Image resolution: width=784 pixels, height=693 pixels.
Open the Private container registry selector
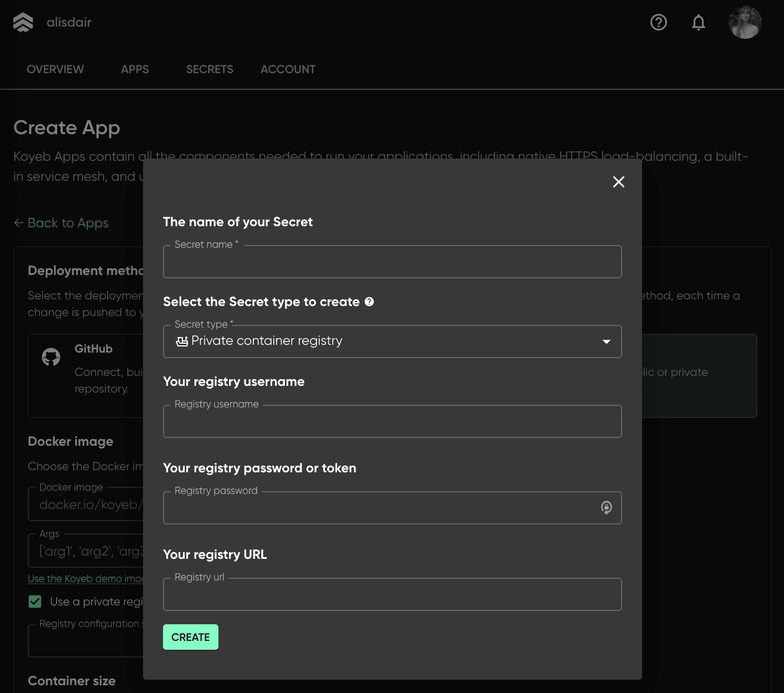(x=388, y=342)
